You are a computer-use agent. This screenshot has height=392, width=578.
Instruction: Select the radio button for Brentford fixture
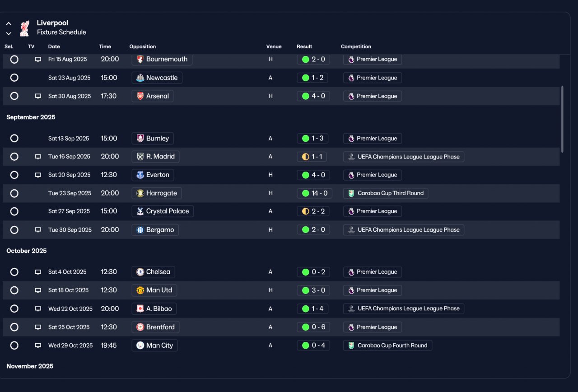pyautogui.click(x=14, y=327)
